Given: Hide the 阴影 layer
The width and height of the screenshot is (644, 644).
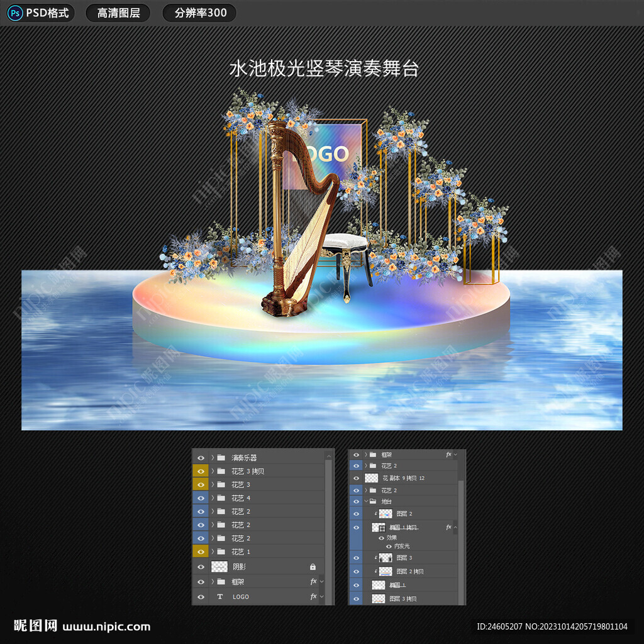Looking at the screenshot, I should [x=201, y=567].
